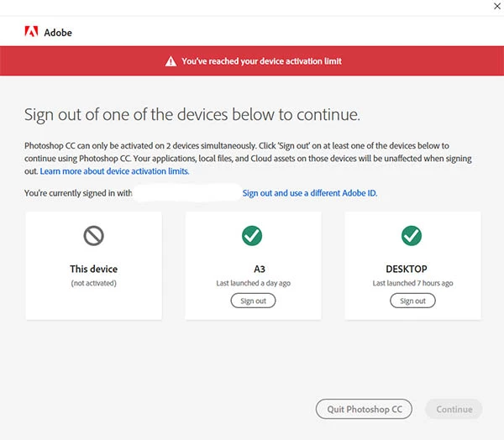Sign out of the DESKTOP device
504x440 pixels.
tap(412, 301)
